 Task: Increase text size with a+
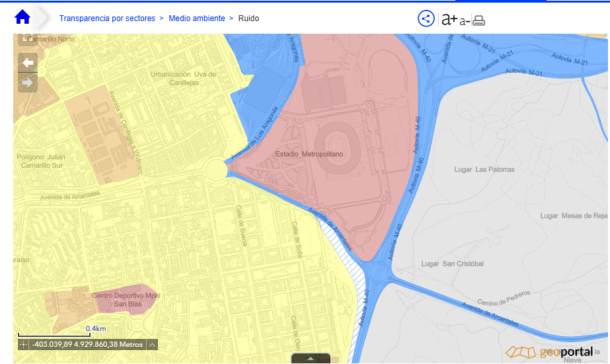tap(449, 18)
